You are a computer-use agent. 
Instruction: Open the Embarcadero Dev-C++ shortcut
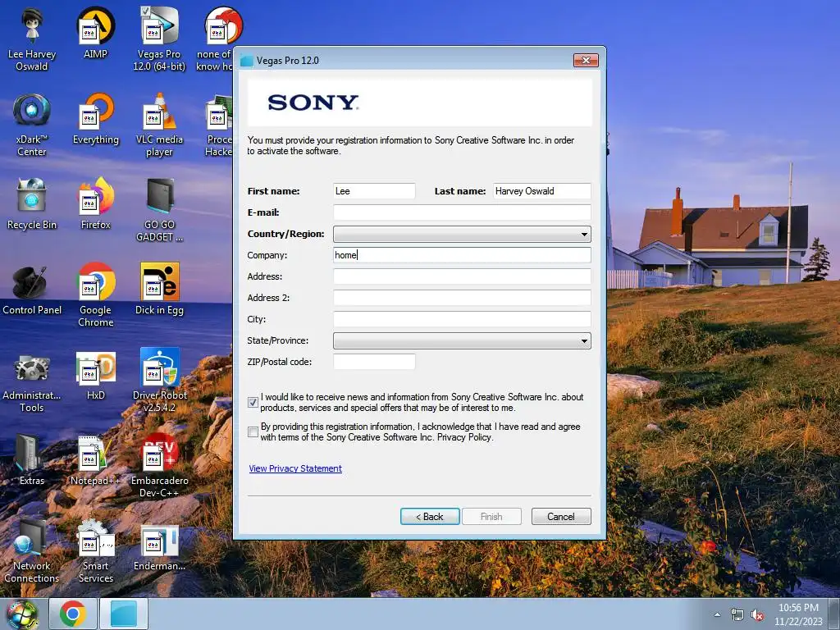pyautogui.click(x=159, y=465)
